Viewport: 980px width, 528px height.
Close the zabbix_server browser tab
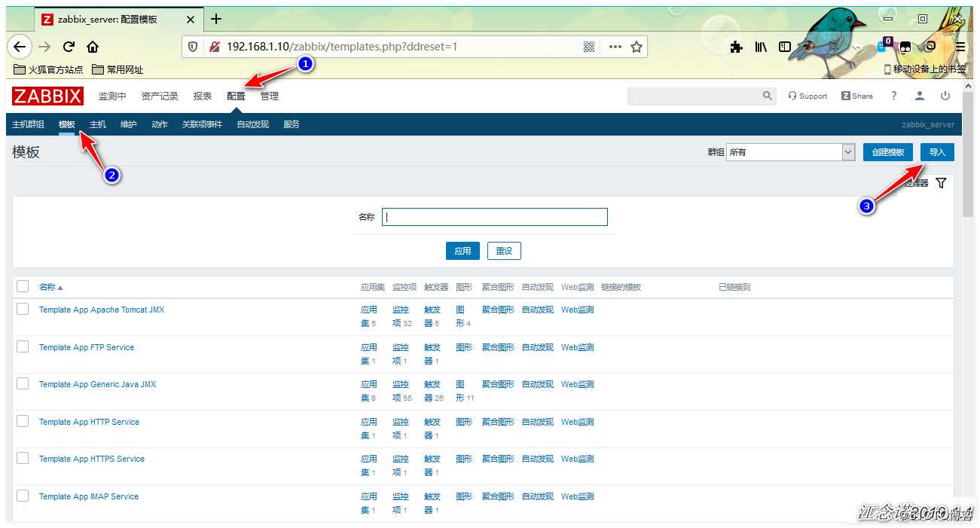click(x=191, y=19)
